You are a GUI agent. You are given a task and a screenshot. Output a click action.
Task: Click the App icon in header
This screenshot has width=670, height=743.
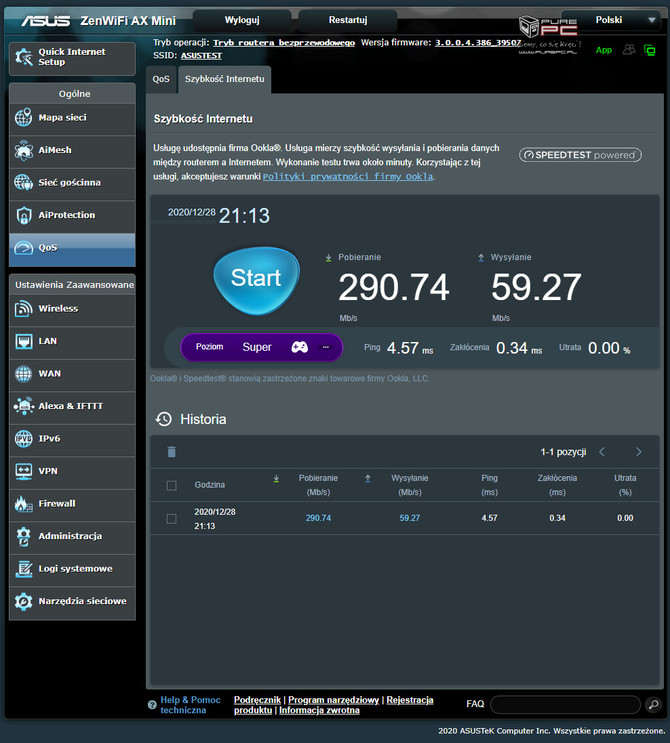point(604,50)
